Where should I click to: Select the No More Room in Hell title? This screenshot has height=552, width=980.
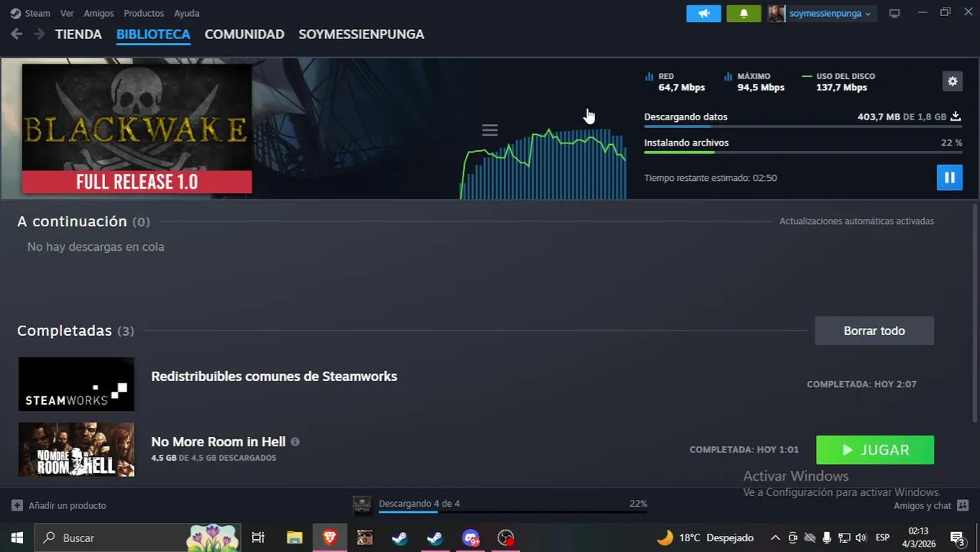(218, 442)
